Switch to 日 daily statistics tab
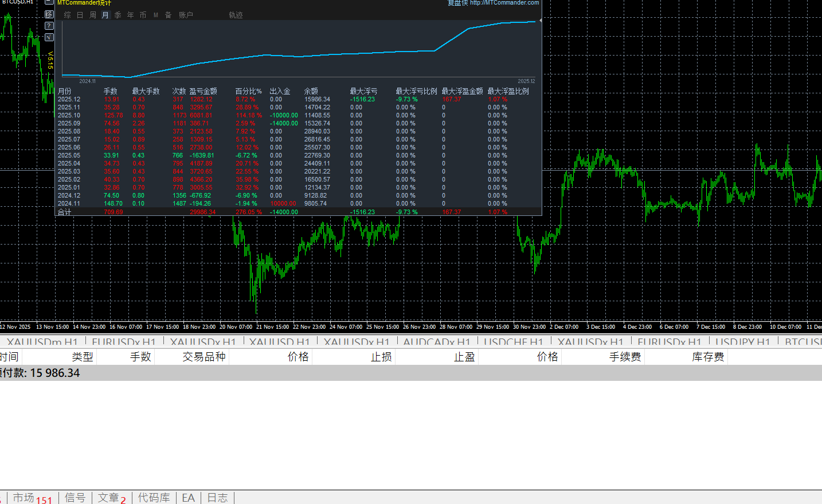The image size is (822, 504). (80, 15)
